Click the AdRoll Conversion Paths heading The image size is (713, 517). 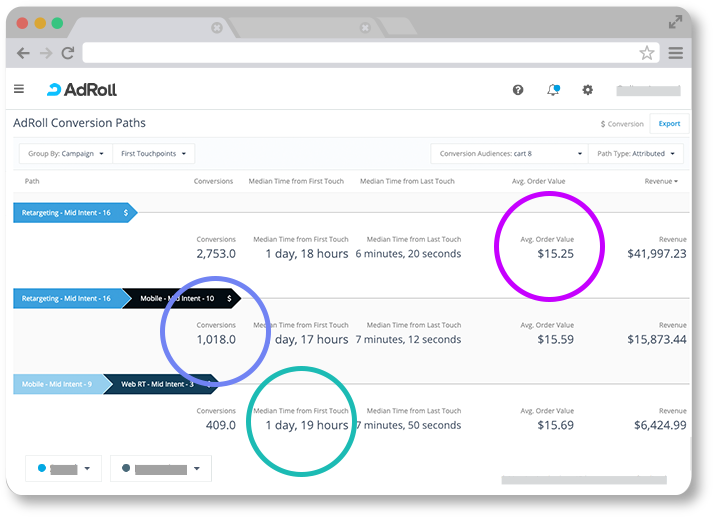pyautogui.click(x=79, y=123)
